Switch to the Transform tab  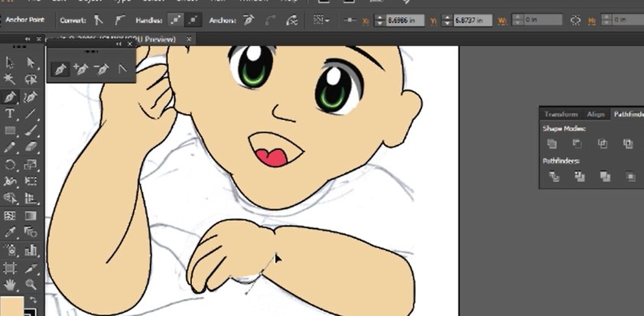(x=561, y=114)
